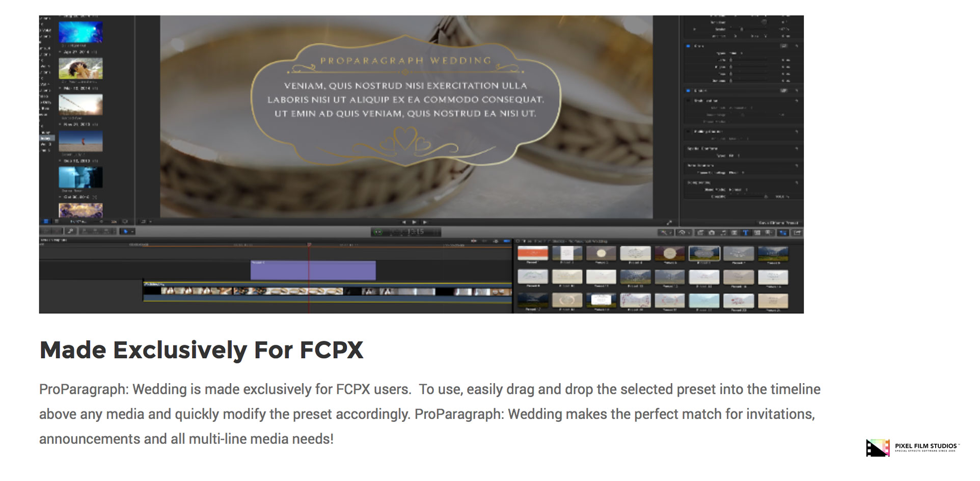Enable the Stabilization checkbox

coord(688,101)
